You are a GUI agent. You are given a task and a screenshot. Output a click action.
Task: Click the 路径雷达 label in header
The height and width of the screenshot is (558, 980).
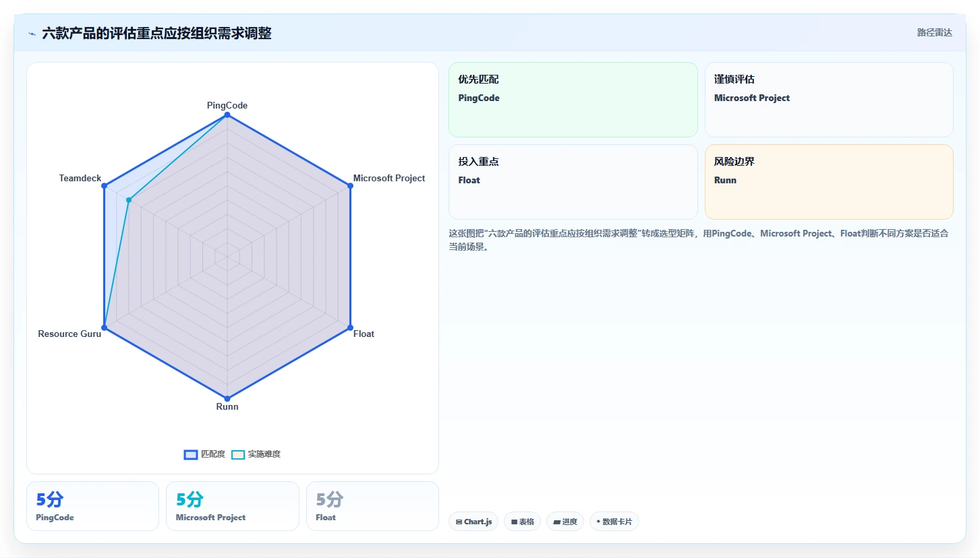(x=934, y=33)
